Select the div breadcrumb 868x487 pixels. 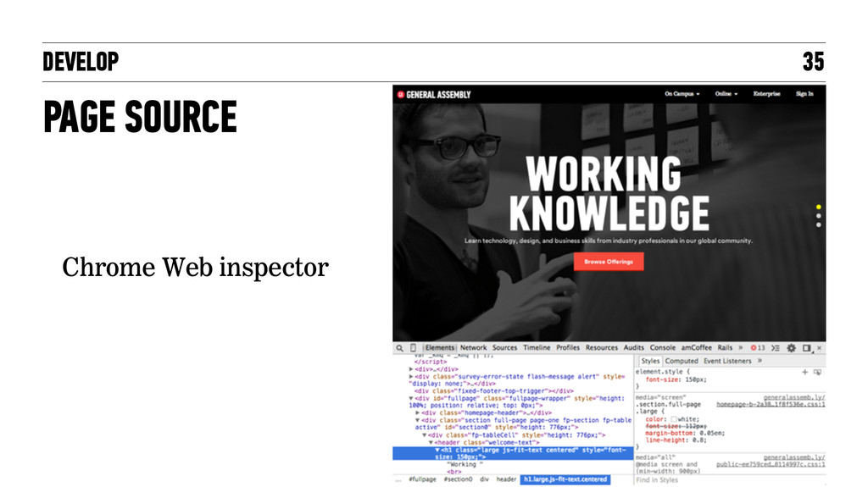point(484,479)
